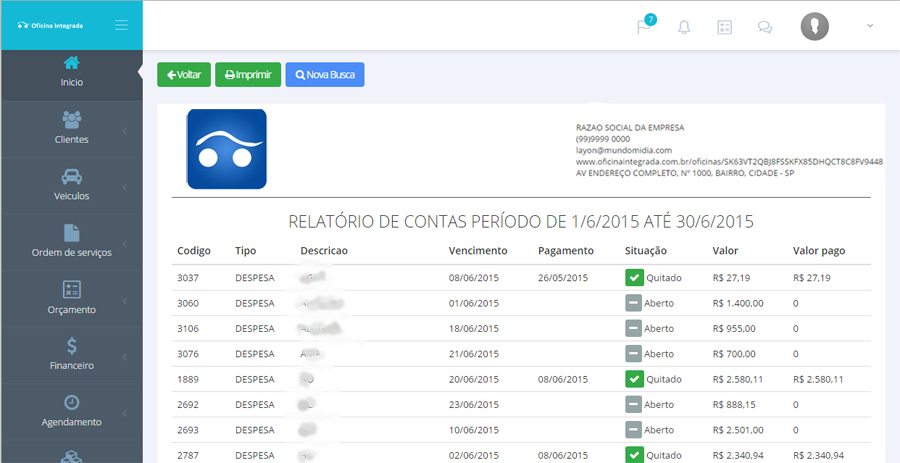Click the Aberto status icon for 3076

pyautogui.click(x=633, y=353)
